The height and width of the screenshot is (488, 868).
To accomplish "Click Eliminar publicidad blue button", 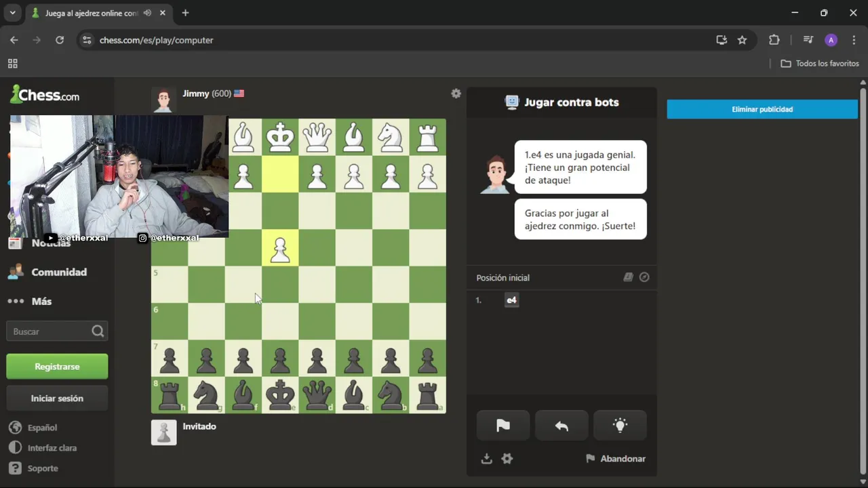I will coord(762,109).
